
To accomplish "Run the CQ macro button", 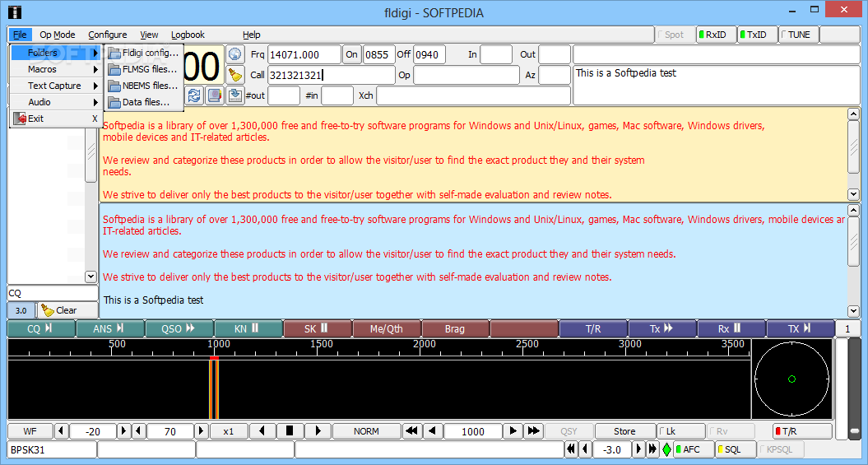I will point(41,329).
